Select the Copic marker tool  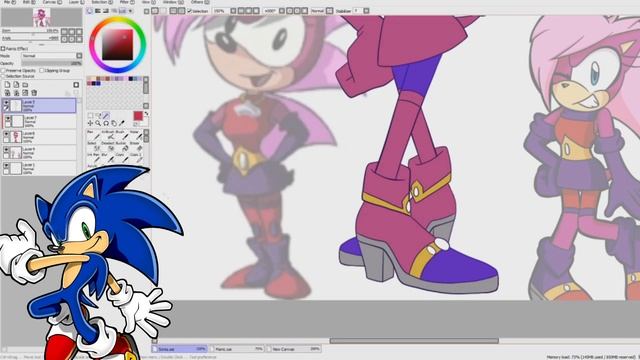click(x=122, y=158)
